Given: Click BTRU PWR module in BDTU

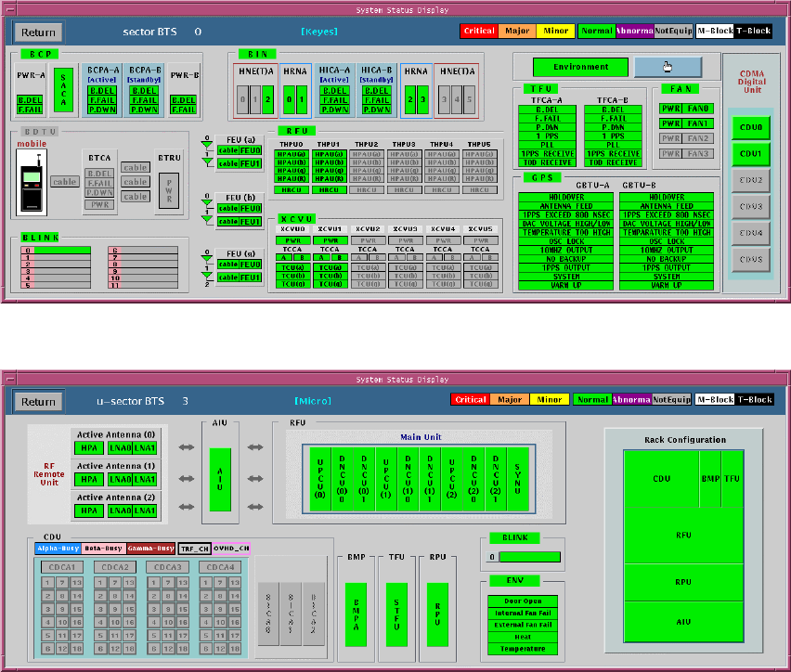Looking at the screenshot, I should click(x=169, y=191).
